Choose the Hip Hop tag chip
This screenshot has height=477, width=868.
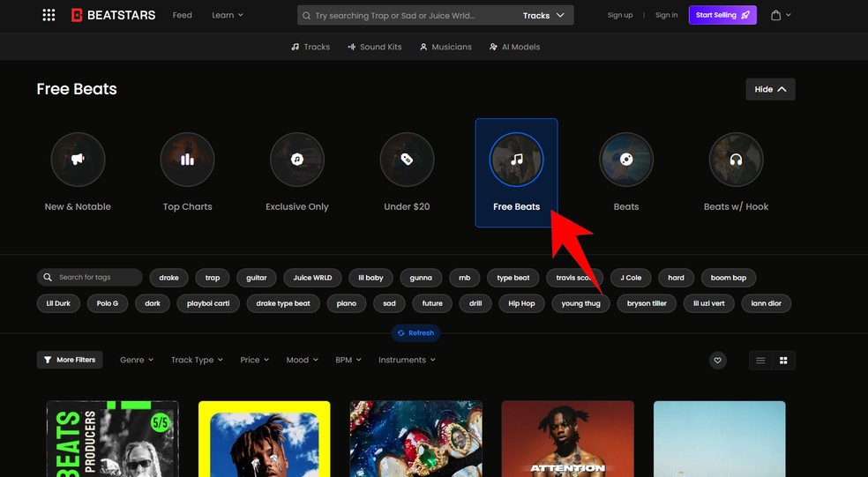pos(521,303)
